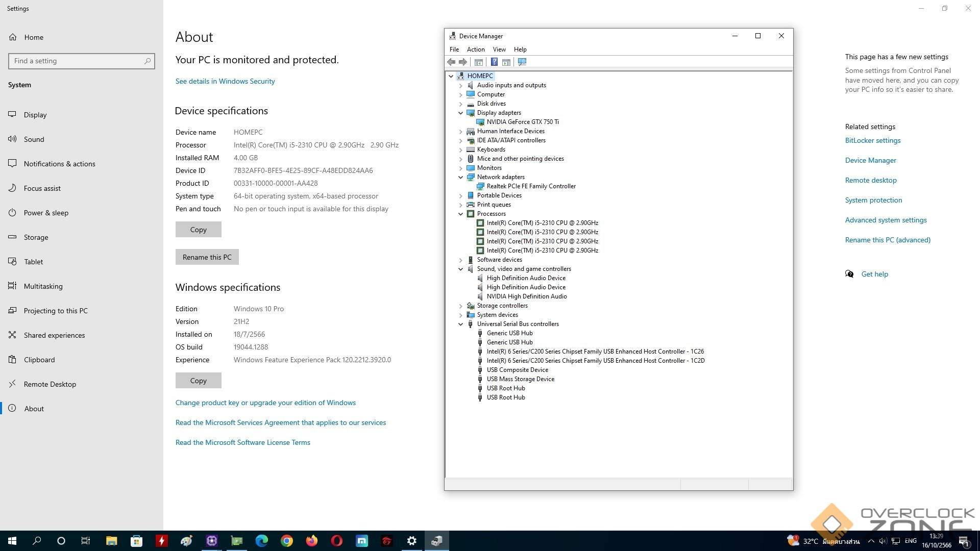This screenshot has height=551, width=980.
Task: Select the NVIDIA GeForce GTX 750 Ti device
Action: click(x=522, y=122)
